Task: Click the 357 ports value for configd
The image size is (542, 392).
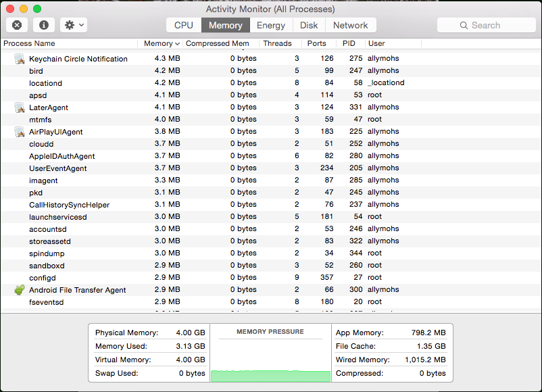Action: [x=326, y=277]
